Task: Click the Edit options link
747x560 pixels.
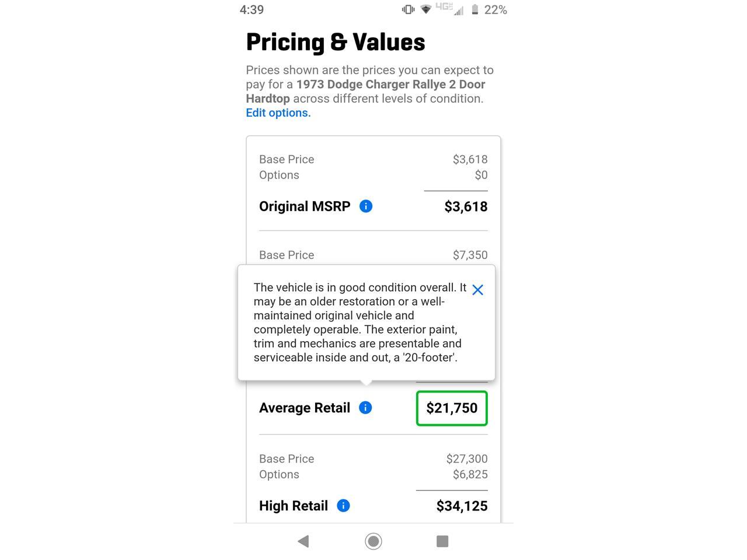Action: [278, 113]
